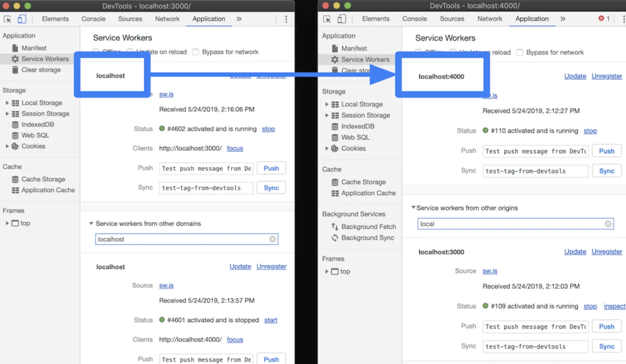Open Manifest in the localhost:4000 DevTools sidebar
The height and width of the screenshot is (364, 626).
(x=349, y=48)
